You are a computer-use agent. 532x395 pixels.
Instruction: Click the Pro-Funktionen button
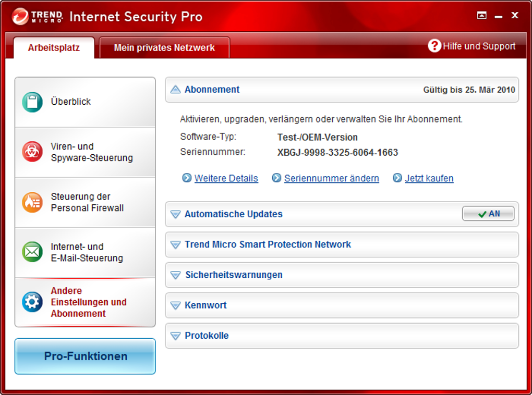(x=84, y=356)
